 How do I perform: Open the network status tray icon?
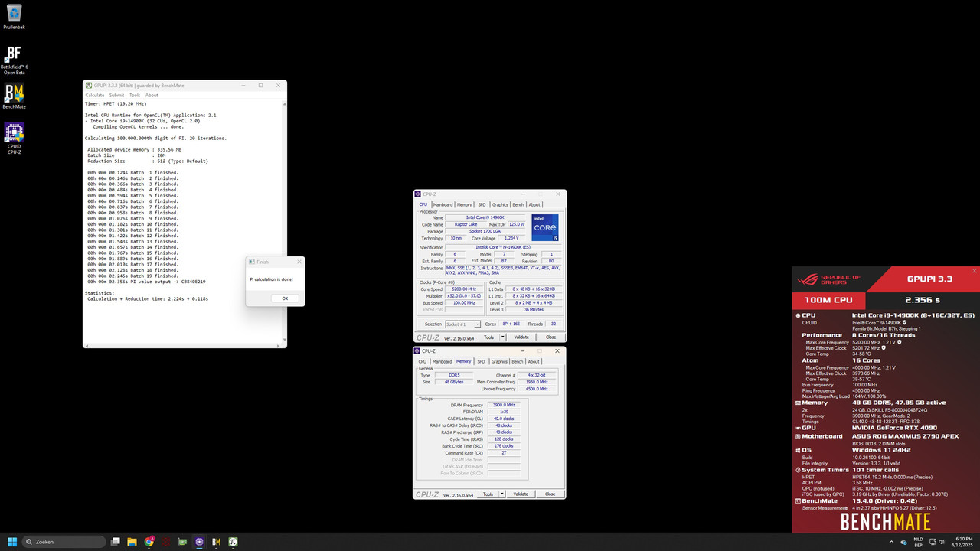click(x=933, y=542)
